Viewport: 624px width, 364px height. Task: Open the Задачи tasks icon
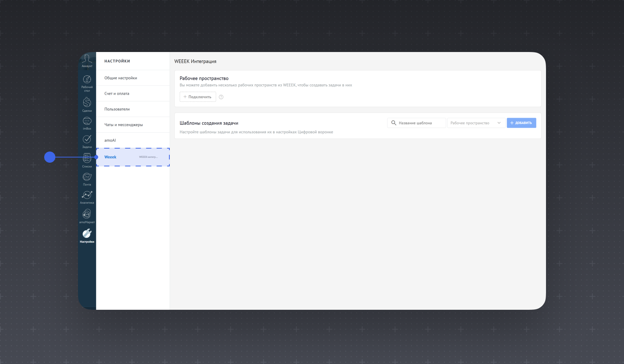(x=87, y=141)
